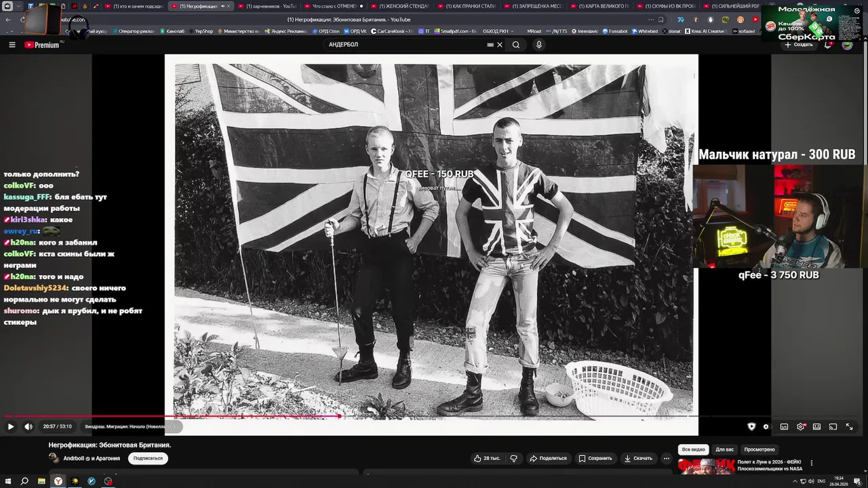Open more actions three-dot menu
Viewport: 868px width, 488px height.
click(667, 458)
